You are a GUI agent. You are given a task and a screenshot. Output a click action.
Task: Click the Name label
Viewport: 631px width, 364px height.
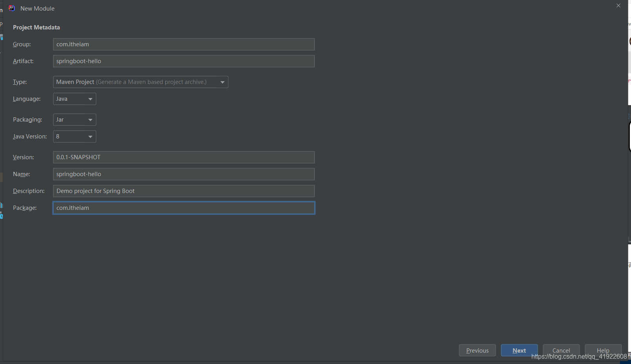tap(22, 174)
